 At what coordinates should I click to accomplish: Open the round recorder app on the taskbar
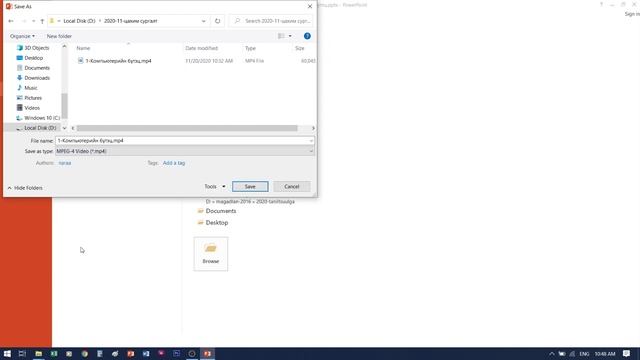(192, 354)
